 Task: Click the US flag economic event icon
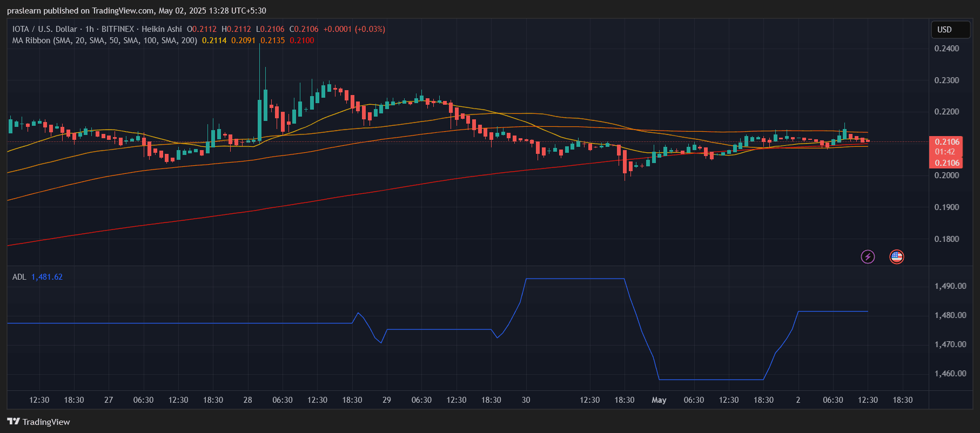point(896,256)
